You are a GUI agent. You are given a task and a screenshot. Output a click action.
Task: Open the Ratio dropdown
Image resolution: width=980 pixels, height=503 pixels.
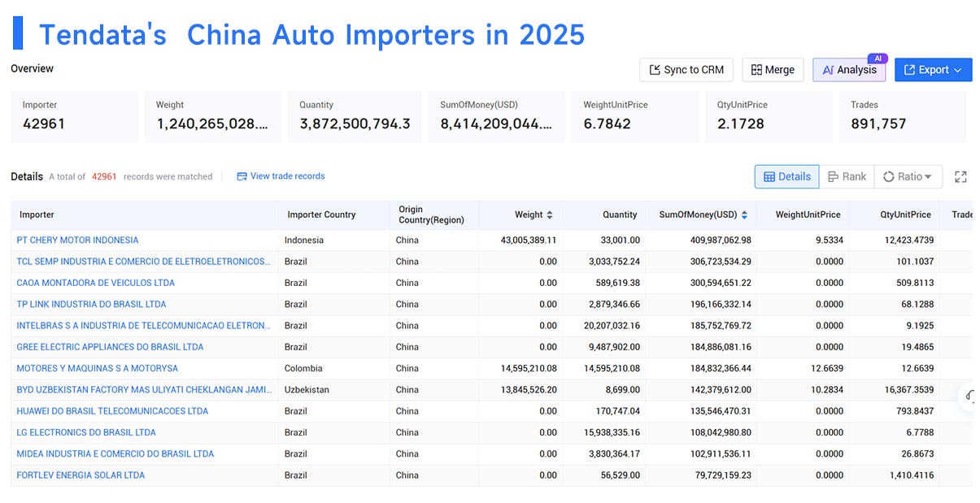point(908,176)
